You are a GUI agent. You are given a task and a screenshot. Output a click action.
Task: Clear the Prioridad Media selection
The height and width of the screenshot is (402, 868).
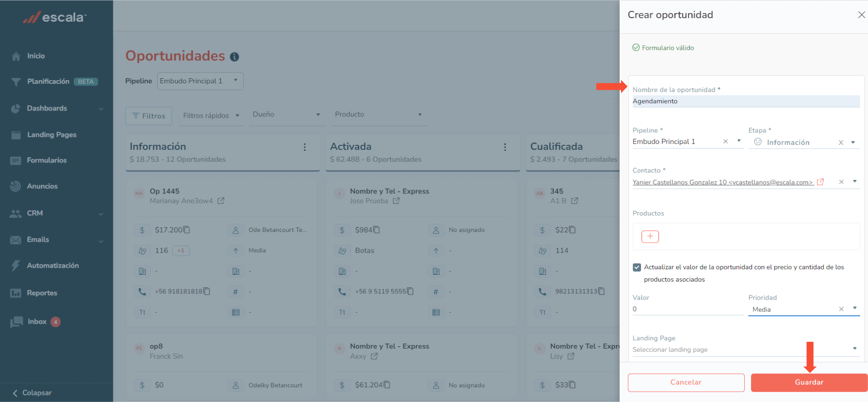(841, 309)
